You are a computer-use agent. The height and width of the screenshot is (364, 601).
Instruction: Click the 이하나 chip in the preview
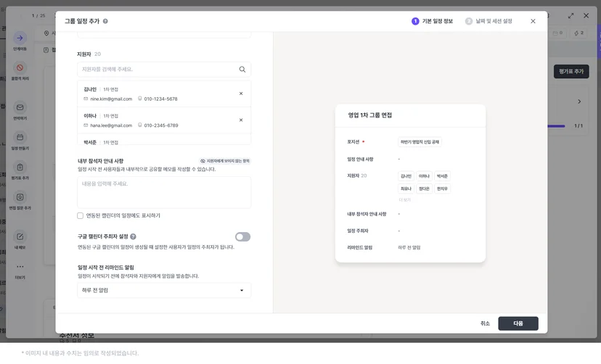(x=424, y=176)
